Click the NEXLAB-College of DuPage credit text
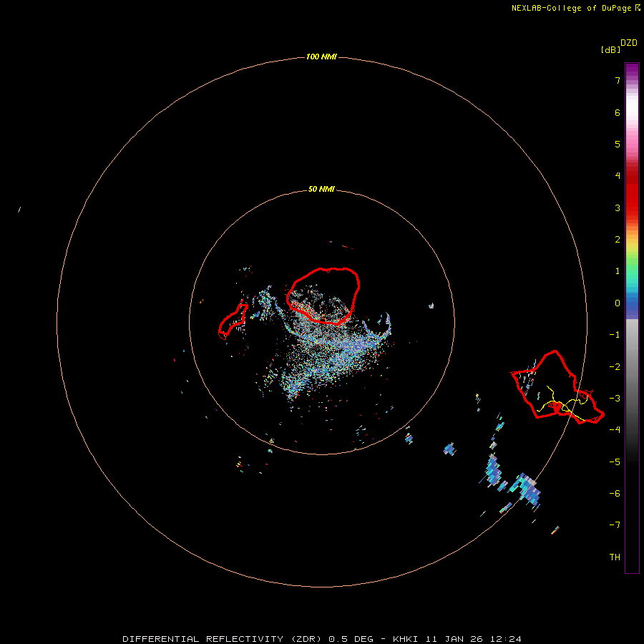 (575, 8)
